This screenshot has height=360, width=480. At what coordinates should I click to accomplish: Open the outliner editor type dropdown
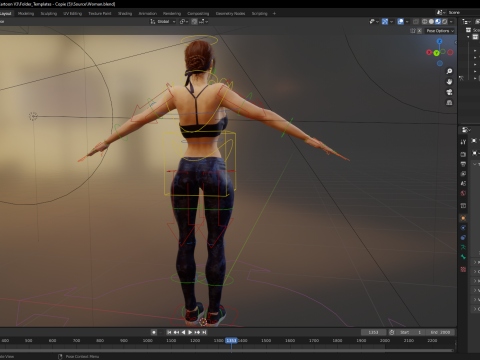(466, 21)
